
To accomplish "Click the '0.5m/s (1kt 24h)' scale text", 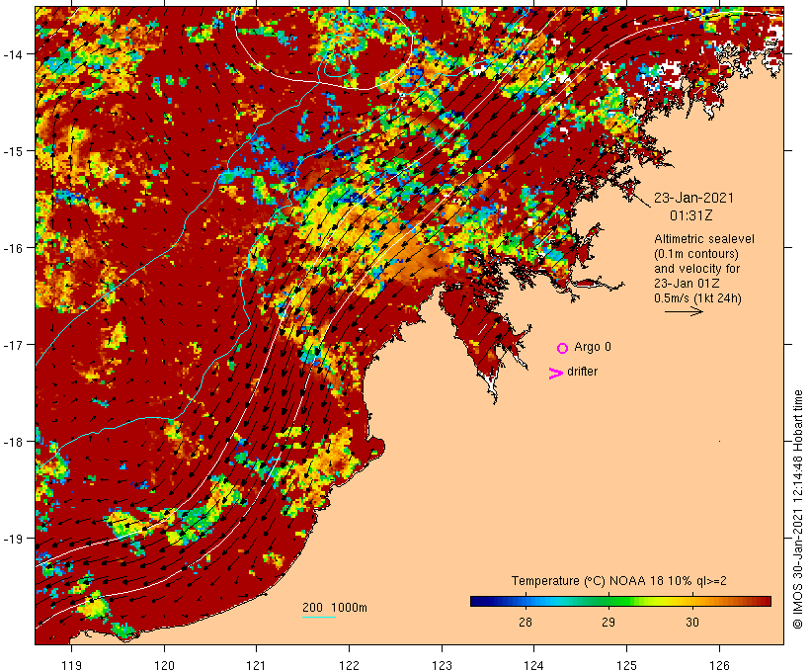I will [697, 298].
